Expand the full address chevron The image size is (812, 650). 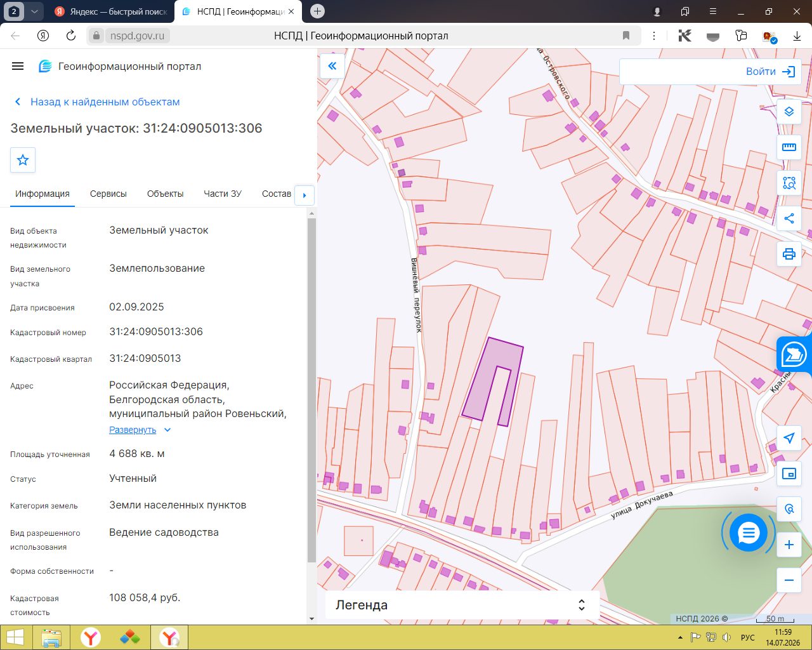[167, 430]
